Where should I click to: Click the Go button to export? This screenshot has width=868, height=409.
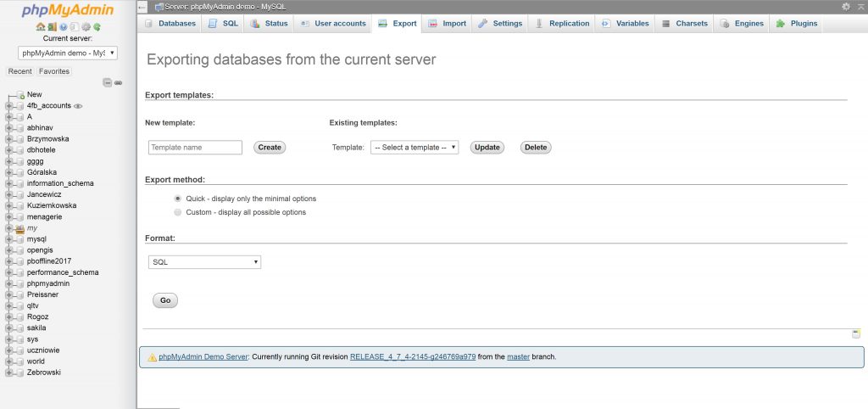165,300
